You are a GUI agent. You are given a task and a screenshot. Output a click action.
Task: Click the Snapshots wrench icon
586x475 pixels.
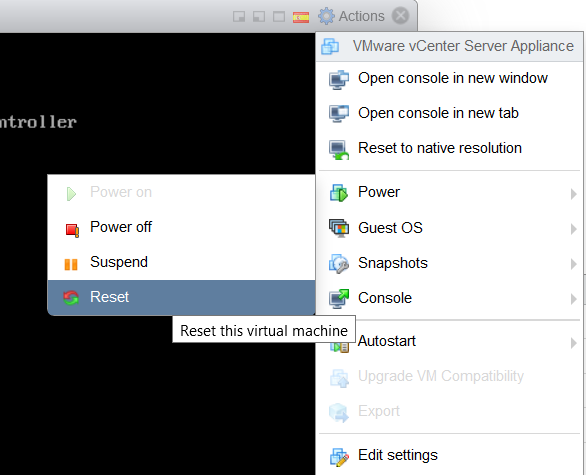click(x=339, y=264)
